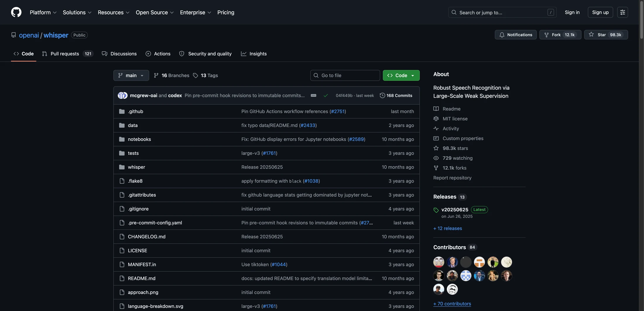
Task: Switch to the Insights tab
Action: (254, 54)
